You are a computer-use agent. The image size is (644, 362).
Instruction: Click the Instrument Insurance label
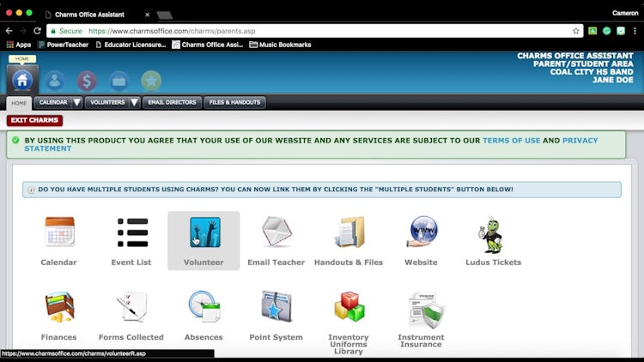click(421, 341)
